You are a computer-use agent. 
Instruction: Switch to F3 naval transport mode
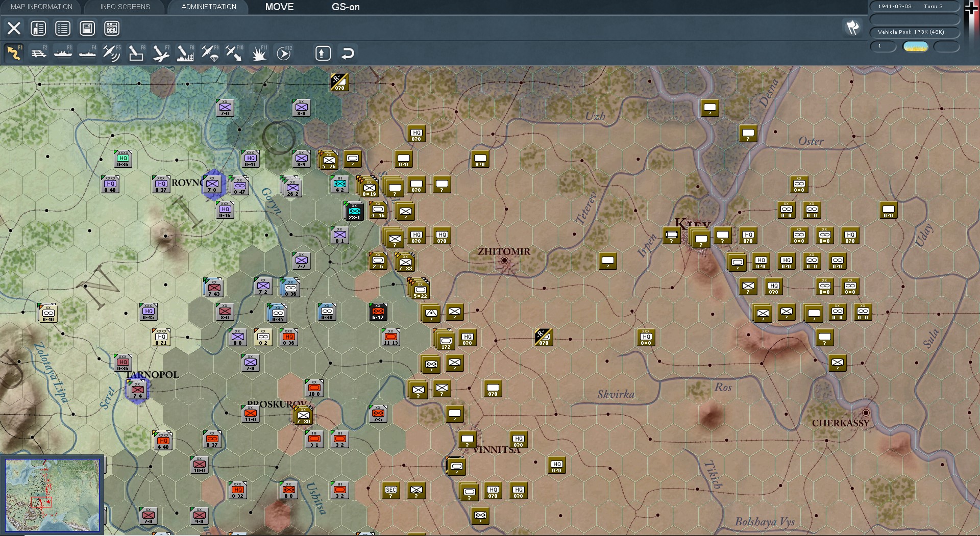pos(63,53)
